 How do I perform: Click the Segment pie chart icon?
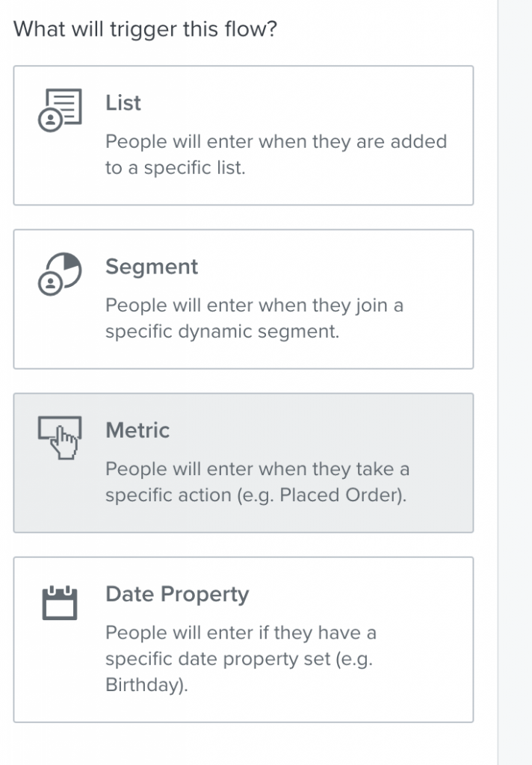tap(60, 273)
